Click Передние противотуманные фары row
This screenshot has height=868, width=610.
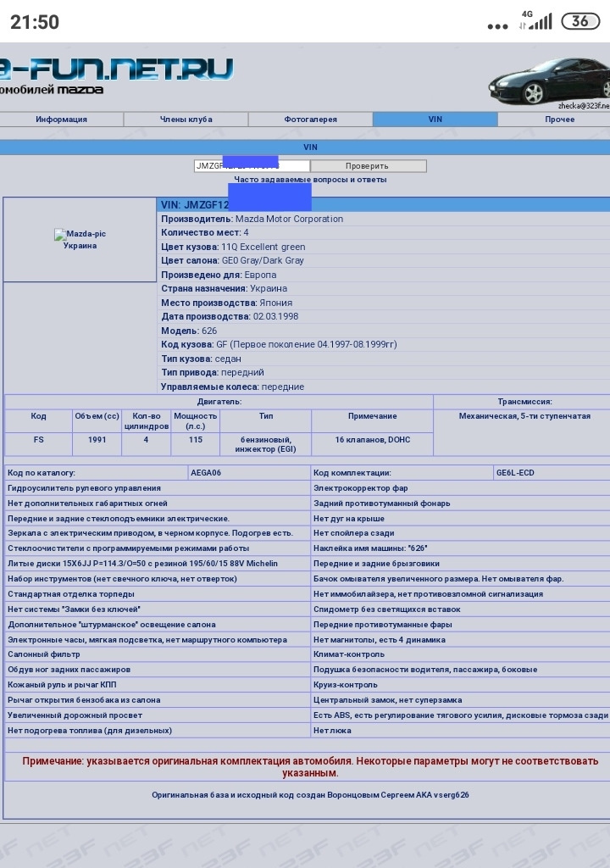click(x=461, y=625)
